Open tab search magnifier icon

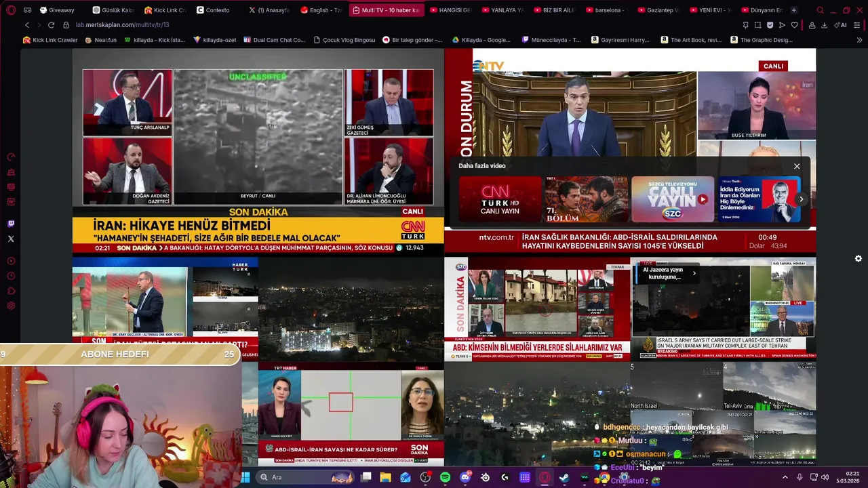[x=820, y=10]
